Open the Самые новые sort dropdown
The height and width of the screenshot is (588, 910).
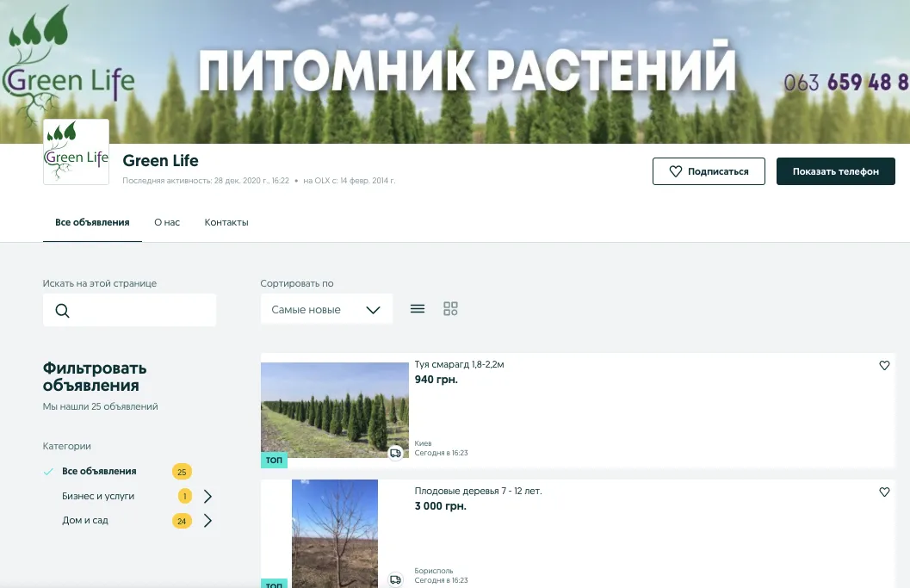coord(326,310)
